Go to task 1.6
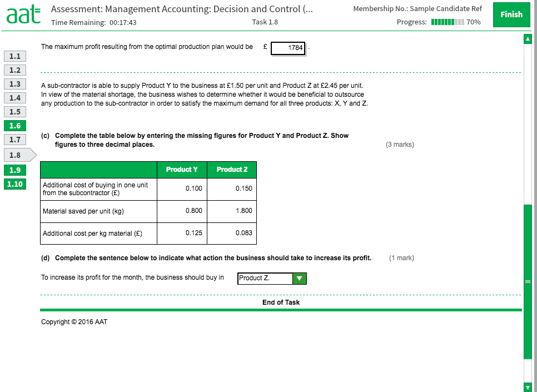 tap(15, 126)
